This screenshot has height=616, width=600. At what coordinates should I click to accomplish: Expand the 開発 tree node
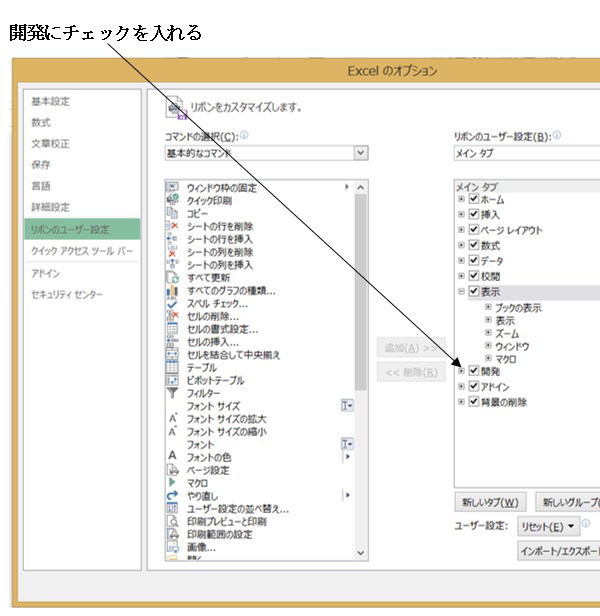pos(461,371)
